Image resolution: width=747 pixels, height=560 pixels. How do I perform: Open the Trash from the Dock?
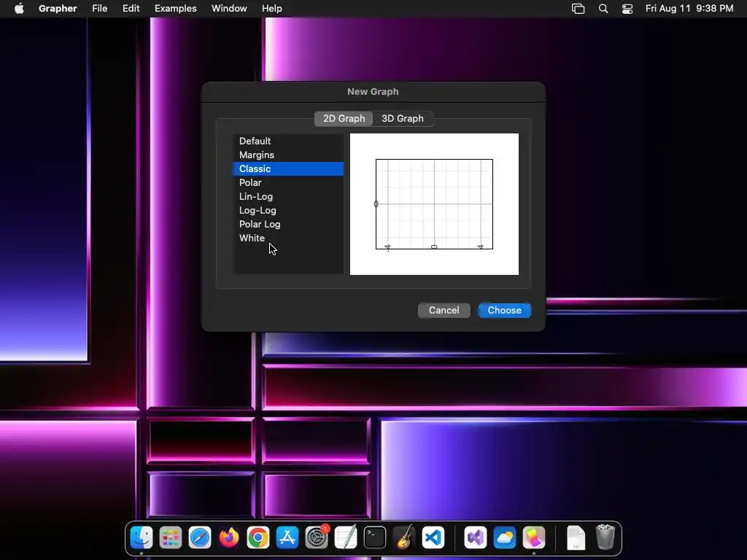pos(605,537)
